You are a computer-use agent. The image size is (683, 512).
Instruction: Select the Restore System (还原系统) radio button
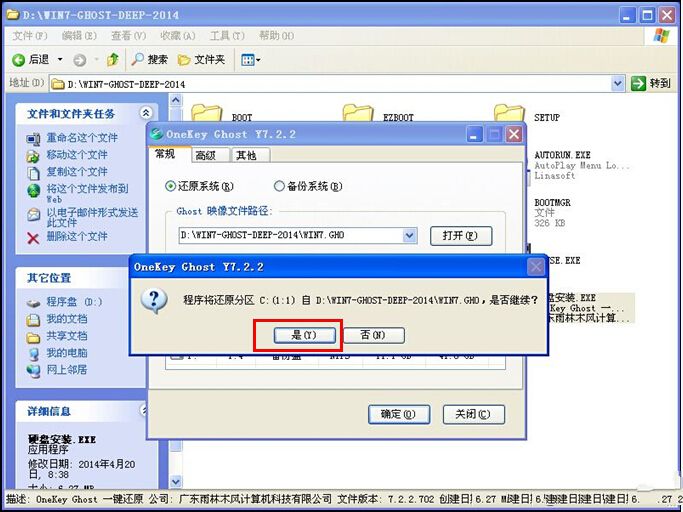pos(170,186)
